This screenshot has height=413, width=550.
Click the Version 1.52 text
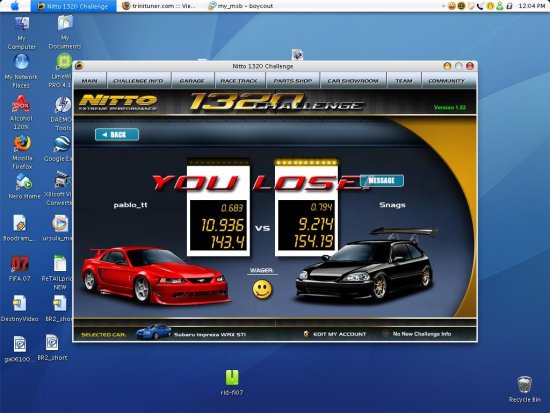(450, 107)
